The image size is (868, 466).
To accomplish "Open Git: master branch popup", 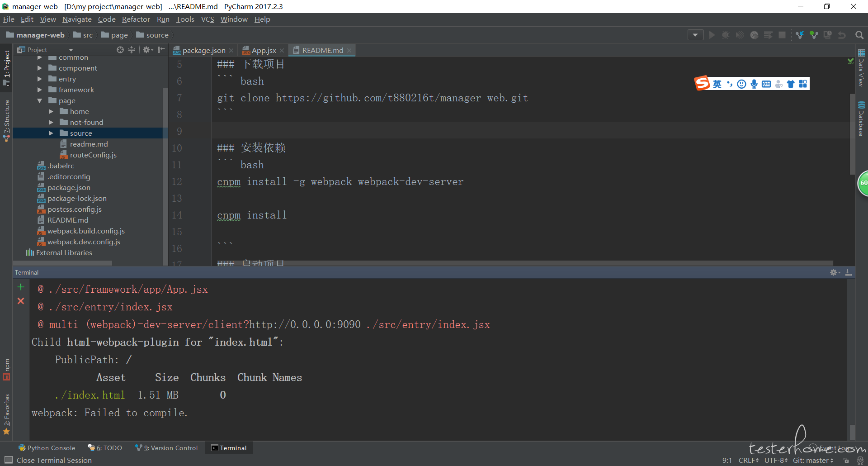I will (813, 460).
